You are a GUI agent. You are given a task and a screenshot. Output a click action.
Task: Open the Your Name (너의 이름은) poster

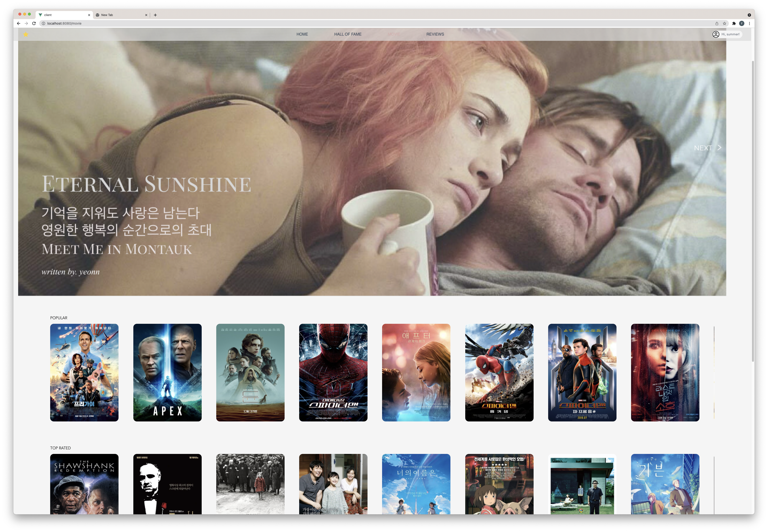click(x=416, y=484)
